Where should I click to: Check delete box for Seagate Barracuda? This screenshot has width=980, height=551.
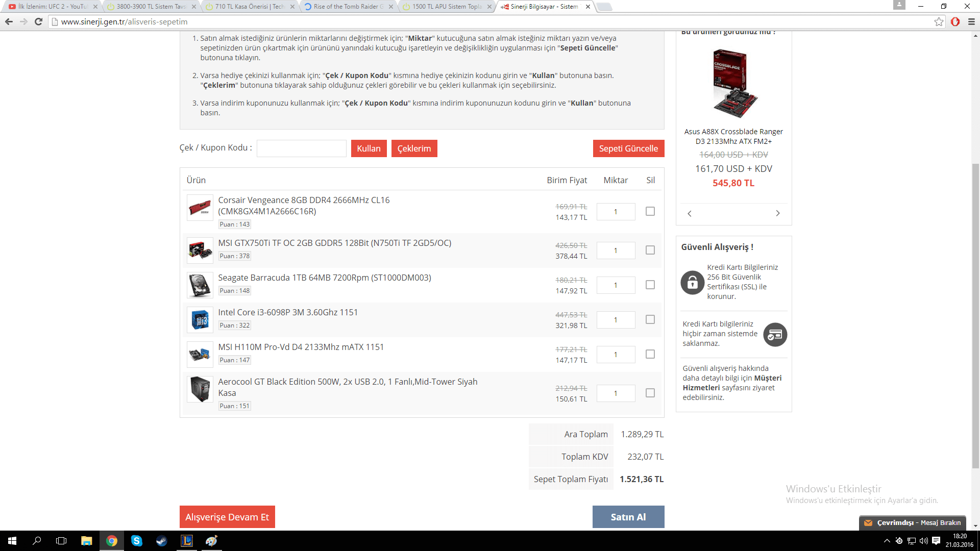pyautogui.click(x=650, y=285)
